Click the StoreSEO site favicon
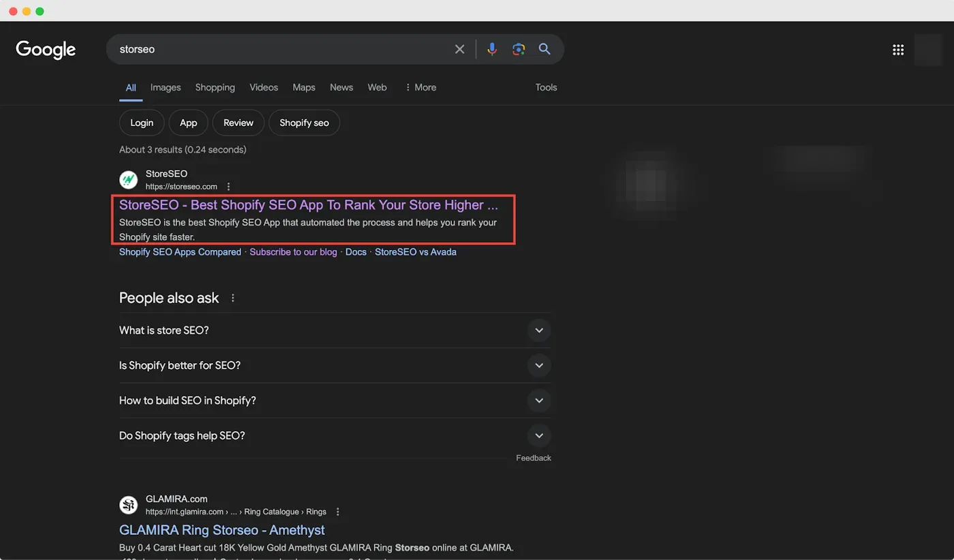 pos(129,180)
